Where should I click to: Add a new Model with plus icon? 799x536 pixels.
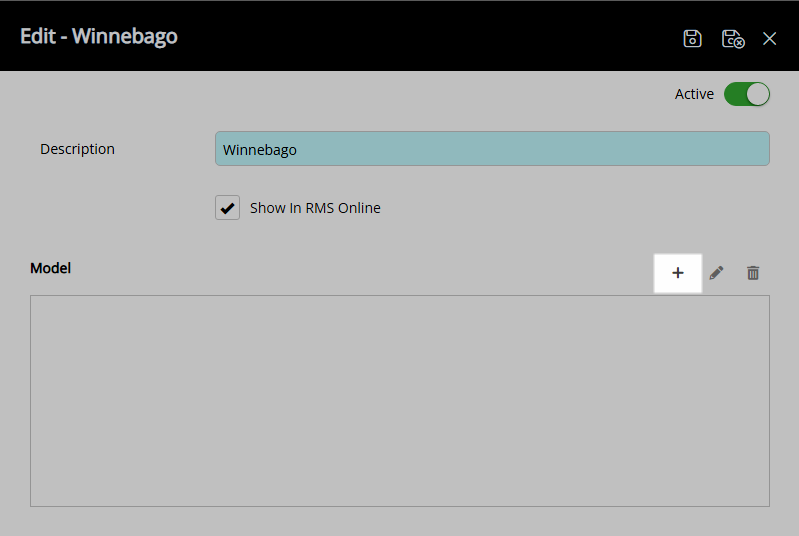click(678, 273)
